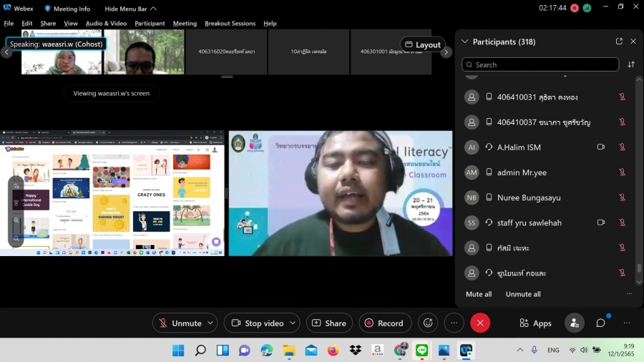644x362 pixels.
Task: Pop out the Participants panel
Action: coord(619,41)
